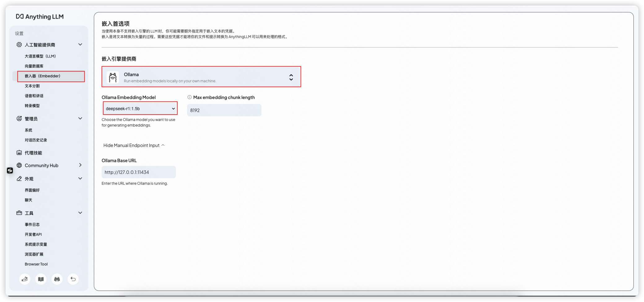Open the documentation book icon
Viewport: 644px width, 302px height.
(41, 279)
